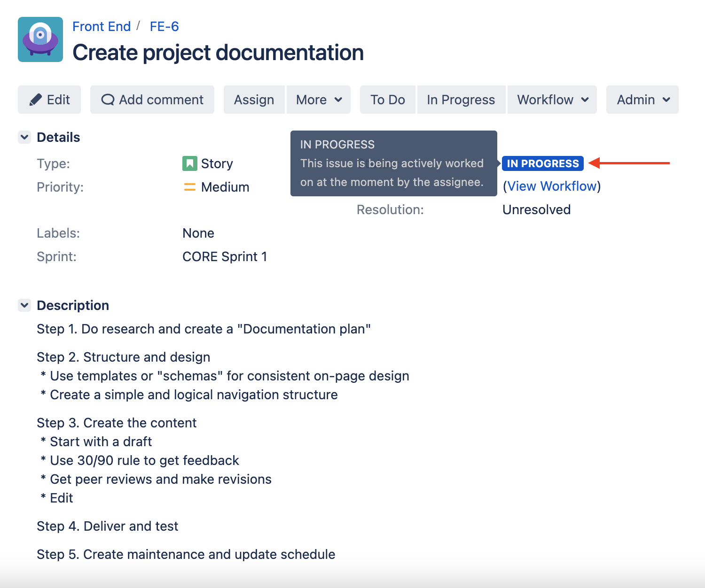Collapse the Details section

coord(24,137)
